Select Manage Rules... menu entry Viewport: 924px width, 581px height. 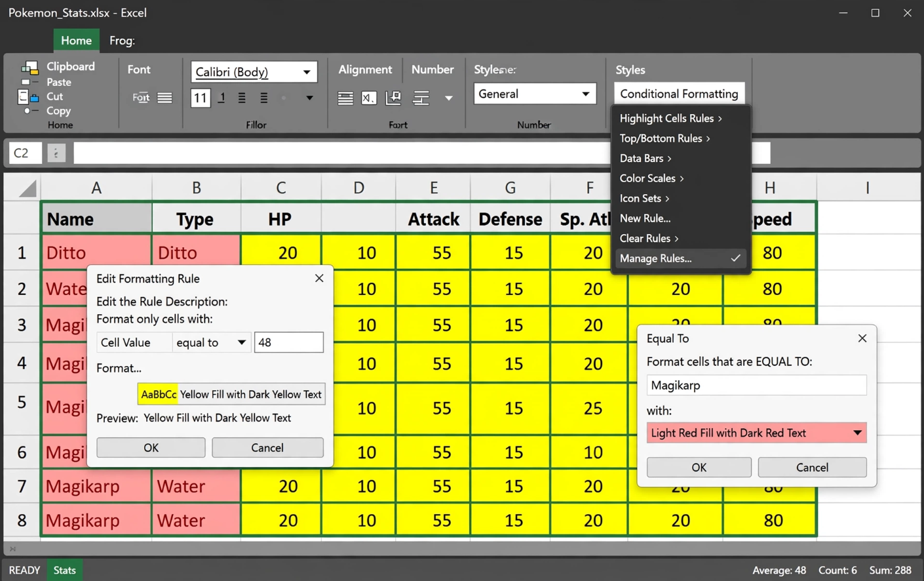pyautogui.click(x=681, y=258)
